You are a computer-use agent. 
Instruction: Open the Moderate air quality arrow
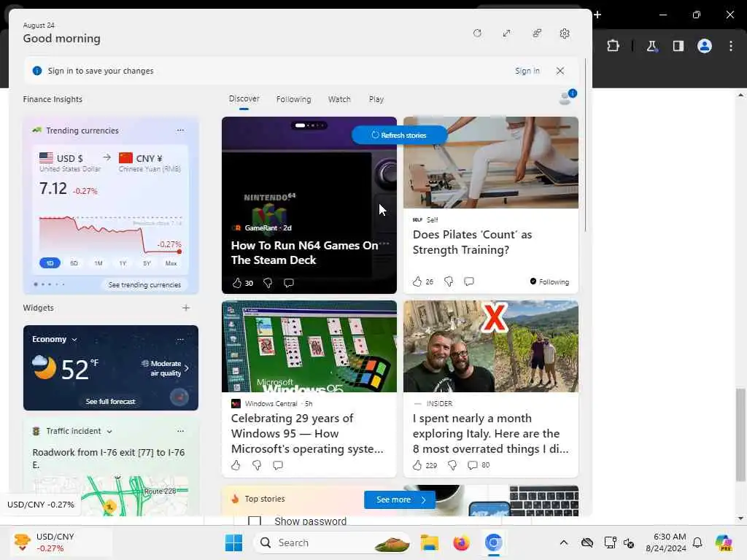click(x=186, y=368)
